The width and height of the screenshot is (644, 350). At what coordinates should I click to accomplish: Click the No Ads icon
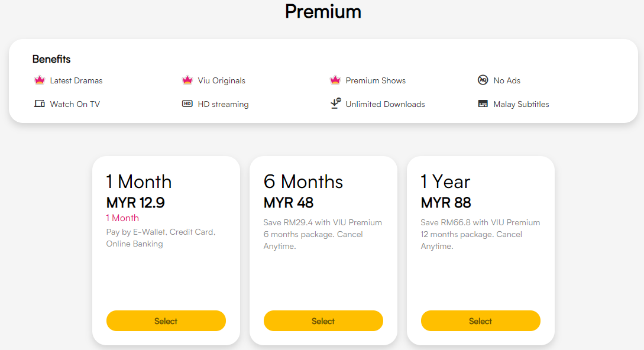pos(483,80)
